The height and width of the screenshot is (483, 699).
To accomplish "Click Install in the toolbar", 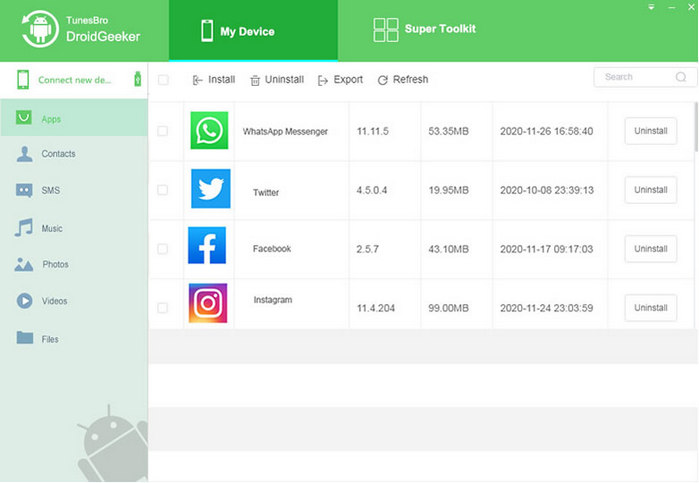I will tap(214, 80).
